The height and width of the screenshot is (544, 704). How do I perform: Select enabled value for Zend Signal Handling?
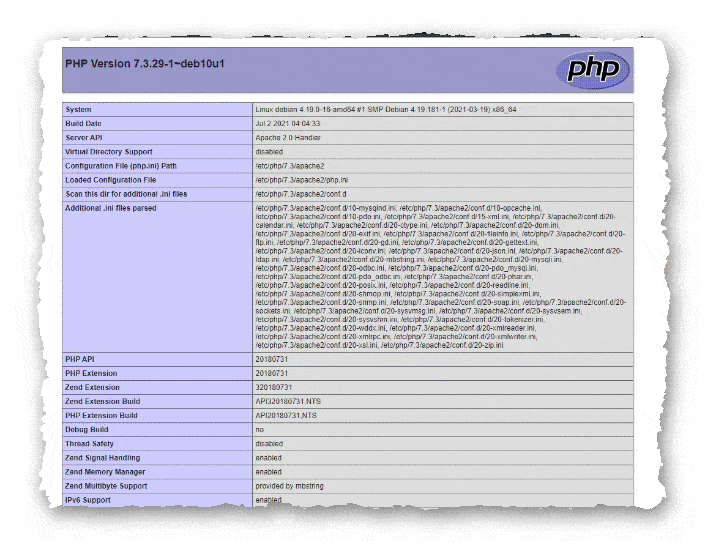tap(268, 458)
